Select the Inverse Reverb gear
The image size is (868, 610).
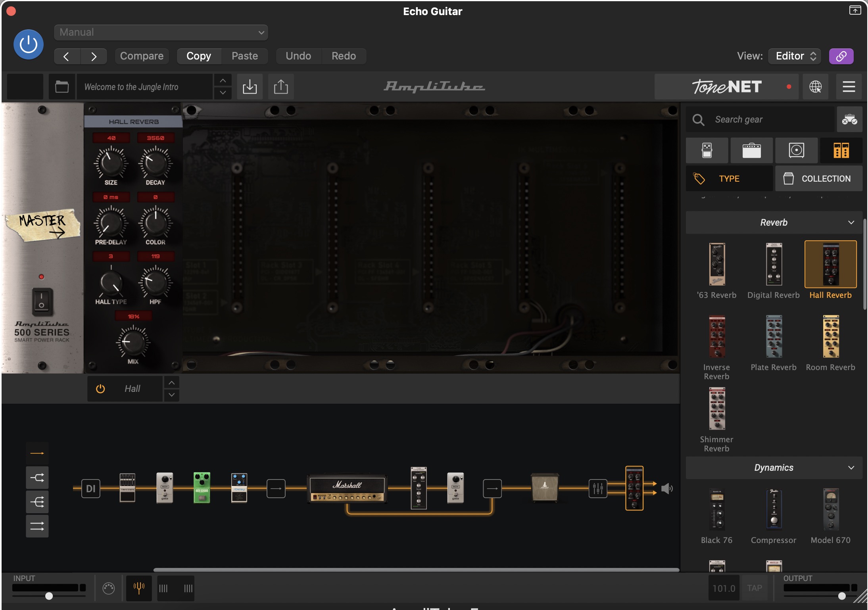point(717,347)
